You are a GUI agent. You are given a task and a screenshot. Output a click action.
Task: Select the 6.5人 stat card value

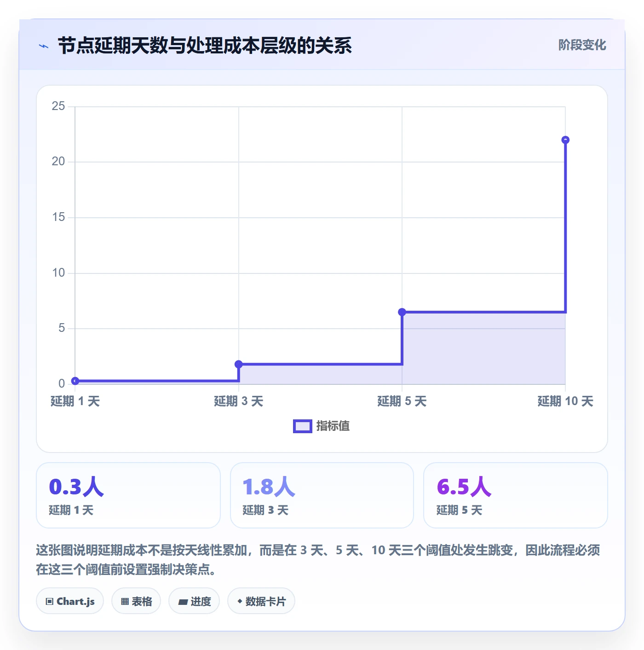464,487
